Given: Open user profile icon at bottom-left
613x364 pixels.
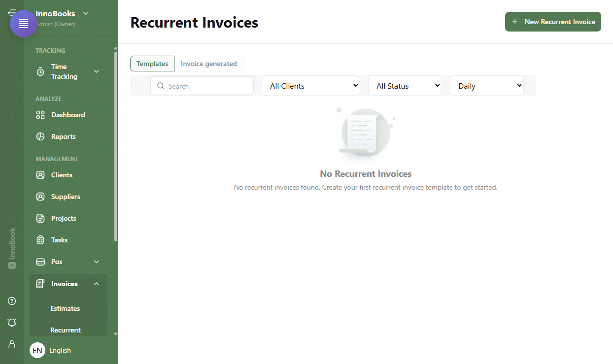Looking at the screenshot, I should point(12,344).
